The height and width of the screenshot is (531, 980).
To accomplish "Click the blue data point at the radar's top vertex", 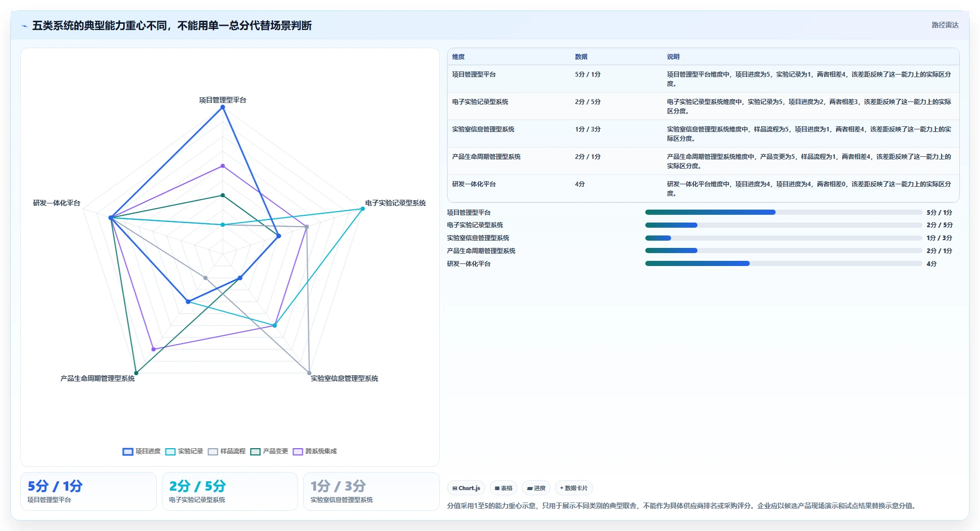I will click(x=223, y=107).
